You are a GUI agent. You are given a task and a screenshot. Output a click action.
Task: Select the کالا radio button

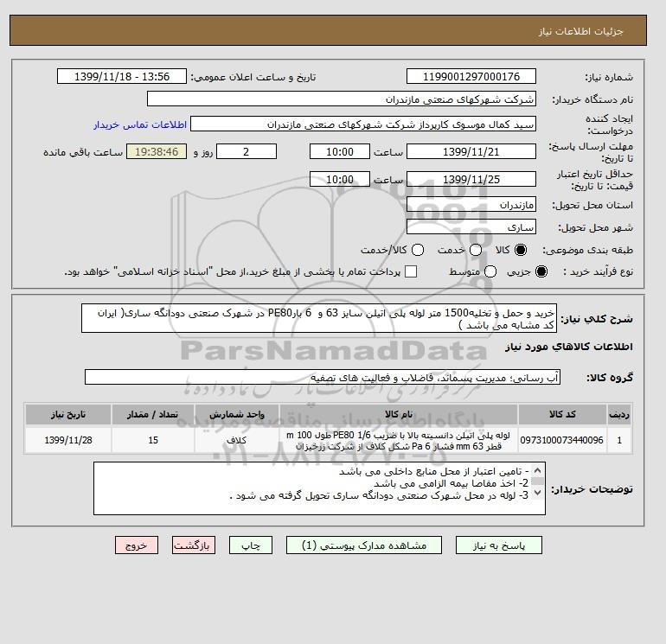[521, 250]
